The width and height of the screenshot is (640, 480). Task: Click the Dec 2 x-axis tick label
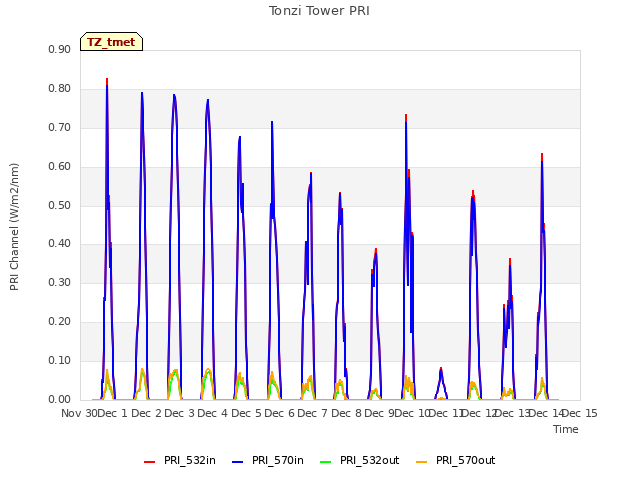(146, 413)
